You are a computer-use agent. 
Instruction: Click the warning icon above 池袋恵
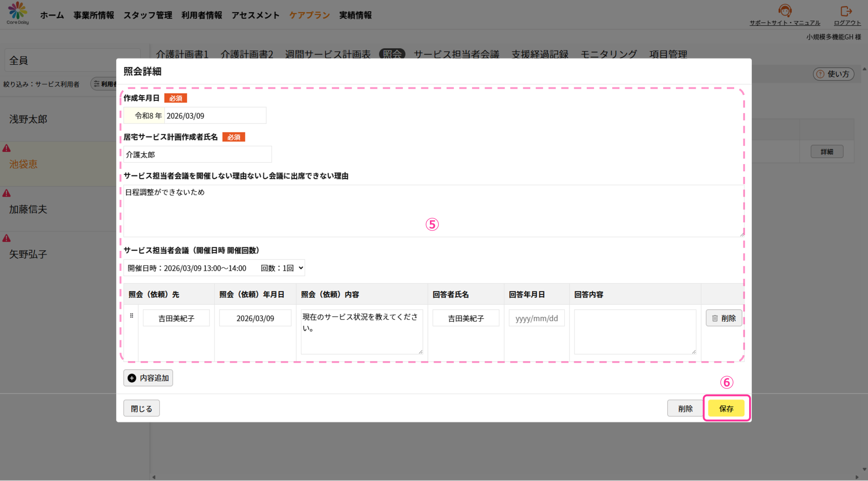[x=7, y=148]
